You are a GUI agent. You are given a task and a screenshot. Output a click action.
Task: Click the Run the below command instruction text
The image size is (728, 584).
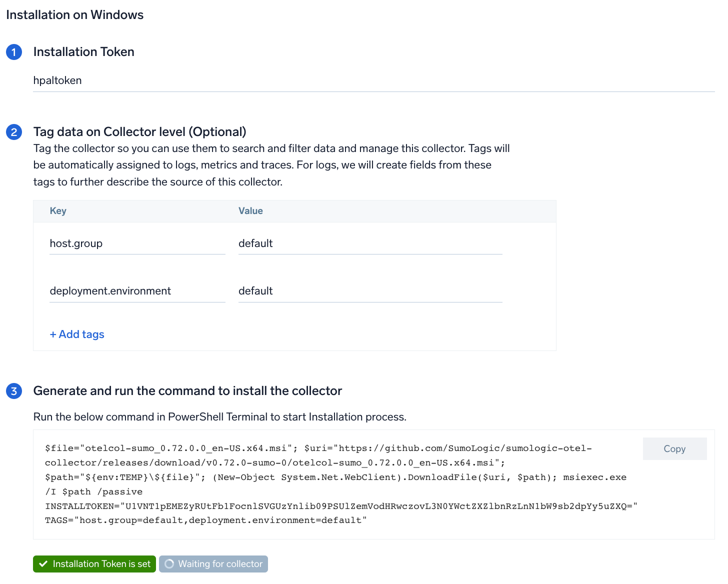pyautogui.click(x=220, y=417)
